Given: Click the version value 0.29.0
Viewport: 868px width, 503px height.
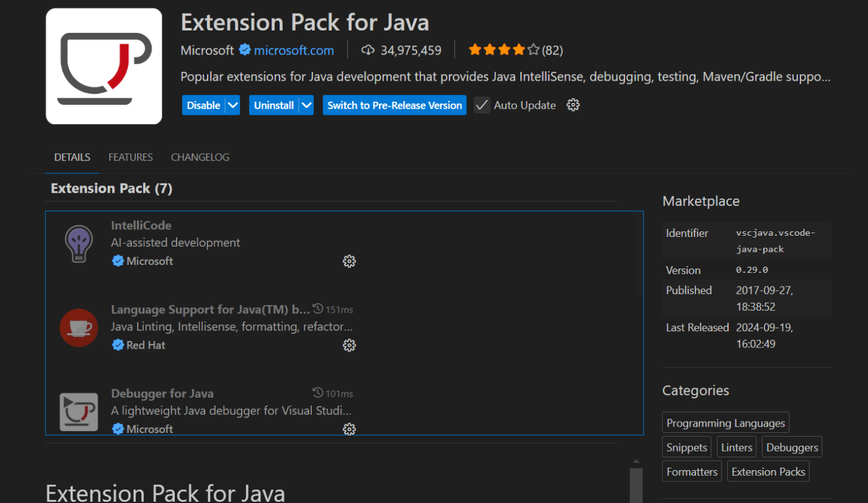Looking at the screenshot, I should pyautogui.click(x=752, y=270).
